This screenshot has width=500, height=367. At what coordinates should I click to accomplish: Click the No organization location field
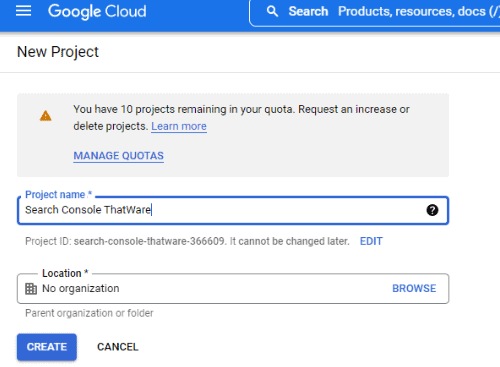click(233, 289)
